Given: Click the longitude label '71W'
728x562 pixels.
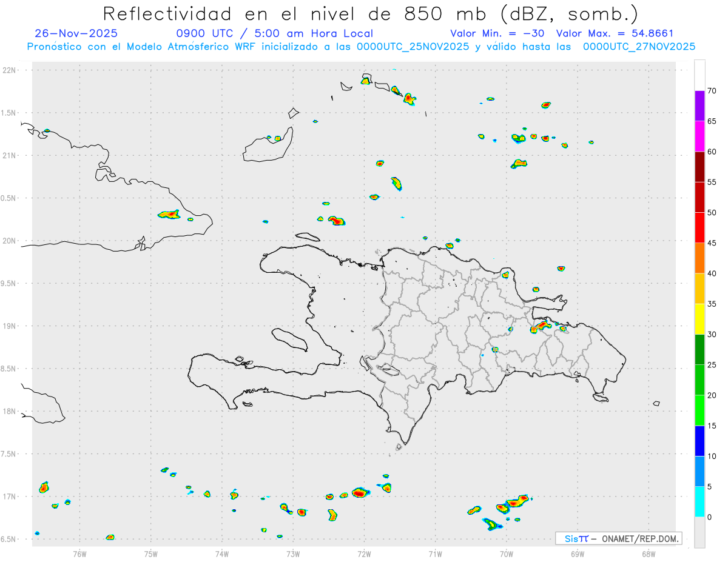Looking at the screenshot, I should [435, 553].
